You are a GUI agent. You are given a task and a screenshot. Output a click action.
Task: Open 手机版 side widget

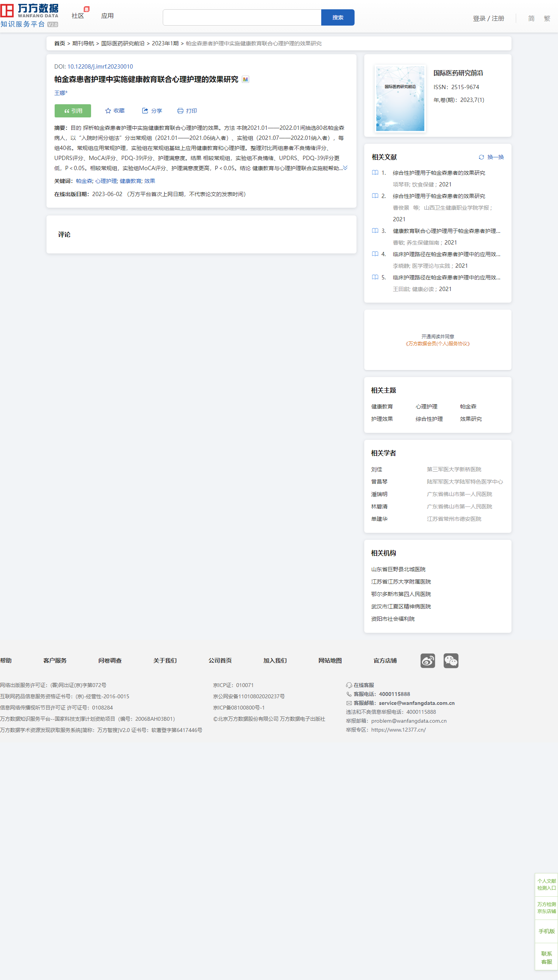click(546, 931)
